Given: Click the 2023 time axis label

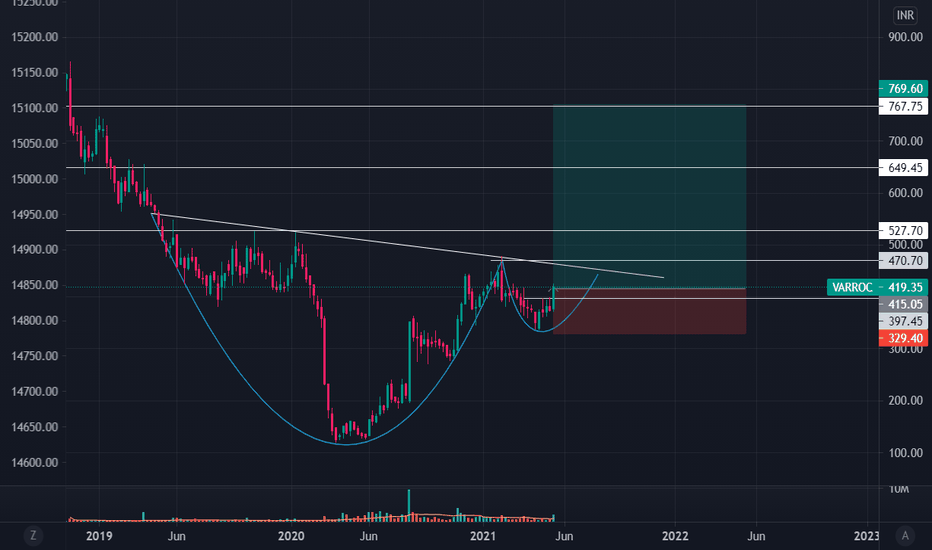Looking at the screenshot, I should point(866,536).
